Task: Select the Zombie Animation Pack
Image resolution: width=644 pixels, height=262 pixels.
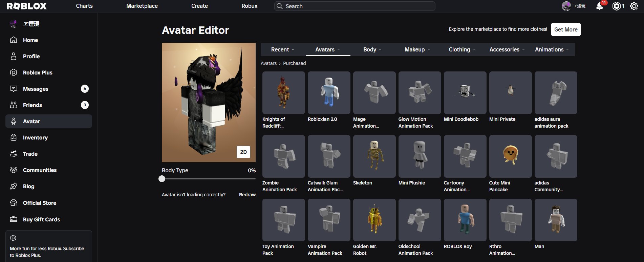Action: point(284,156)
